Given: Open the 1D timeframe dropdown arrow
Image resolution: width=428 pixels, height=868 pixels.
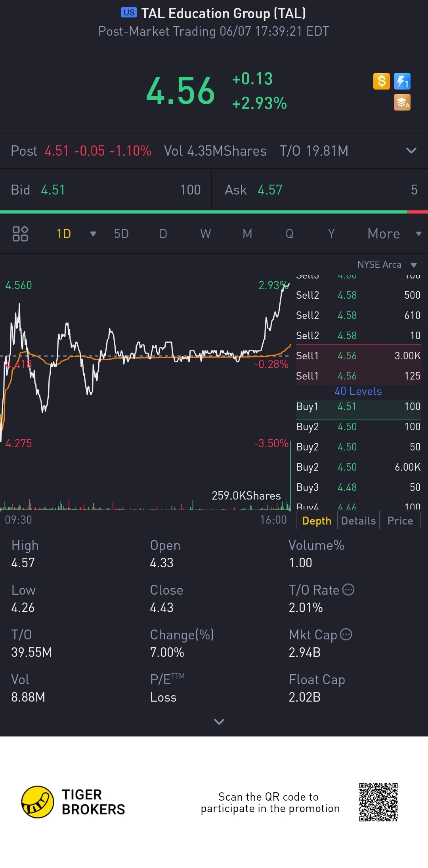Looking at the screenshot, I should tap(93, 234).
